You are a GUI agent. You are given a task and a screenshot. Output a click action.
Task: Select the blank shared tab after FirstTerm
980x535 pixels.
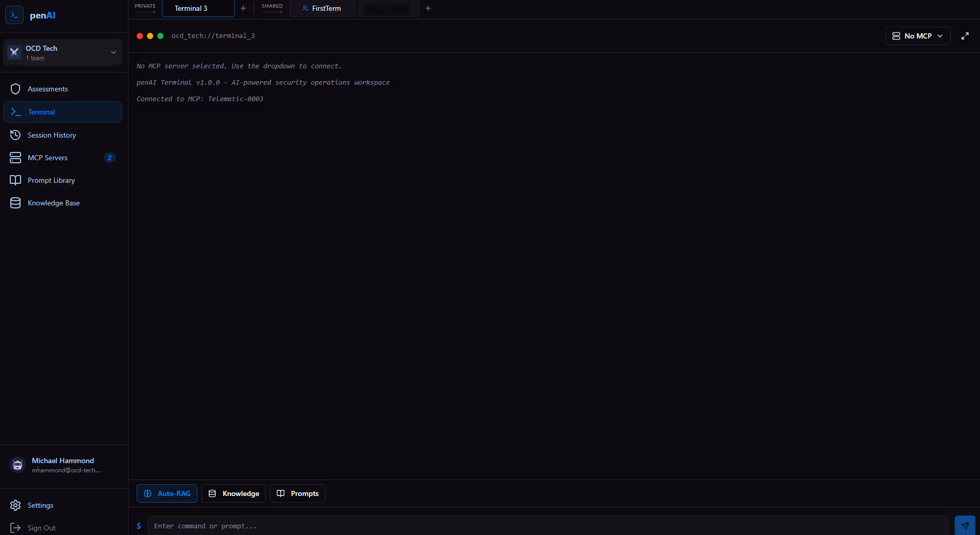click(x=389, y=8)
